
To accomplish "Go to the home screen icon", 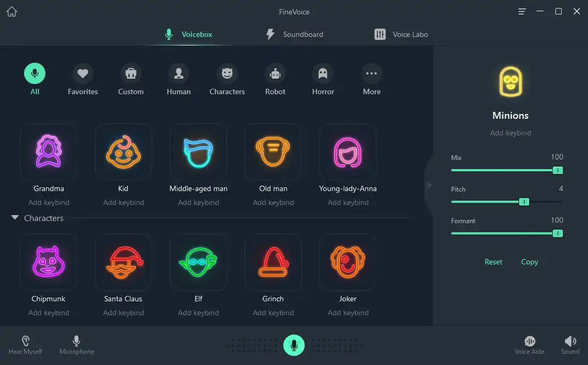I will (x=12, y=12).
